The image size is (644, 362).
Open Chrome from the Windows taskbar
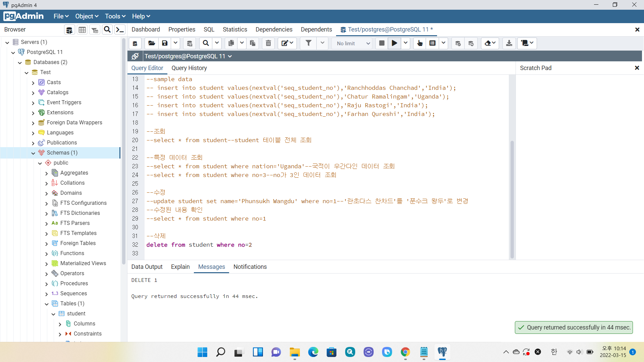[x=405, y=352]
